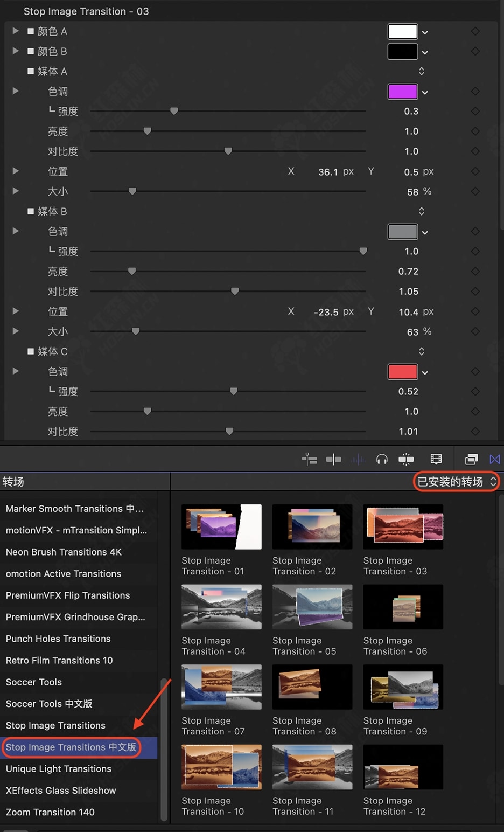This screenshot has height=832, width=504.
Task: Click the overlapping windows browser icon
Action: point(471,459)
